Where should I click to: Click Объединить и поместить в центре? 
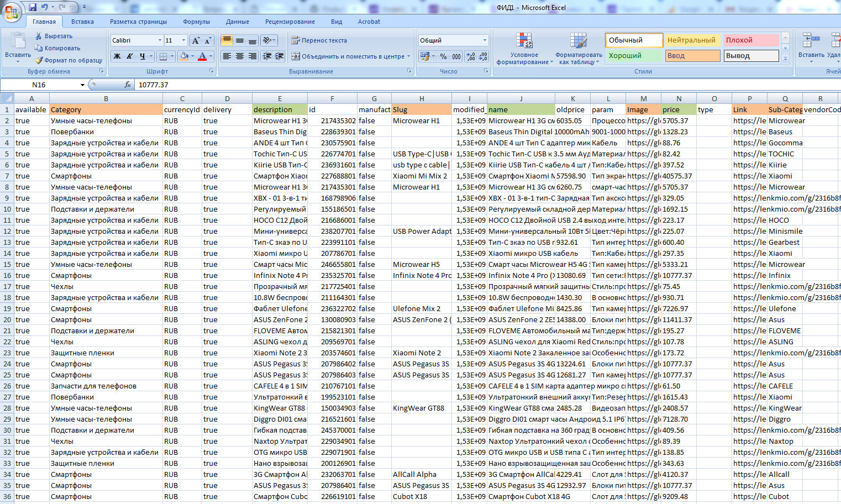click(x=348, y=56)
